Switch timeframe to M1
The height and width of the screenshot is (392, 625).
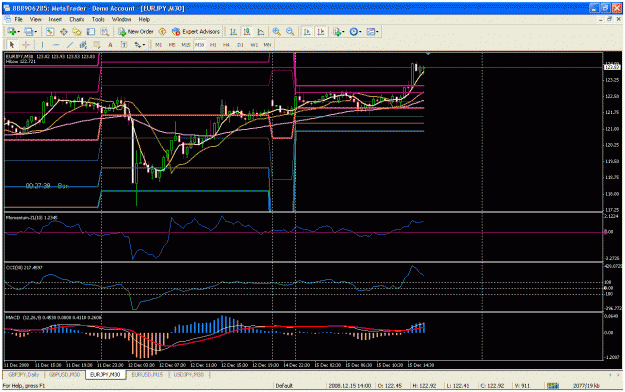(158, 45)
